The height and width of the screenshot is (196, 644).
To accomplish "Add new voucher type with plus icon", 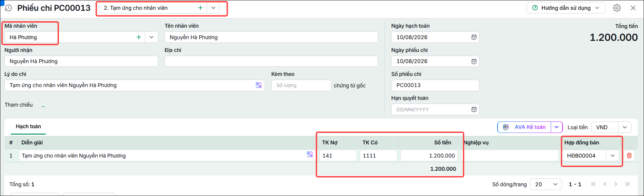I will point(200,8).
